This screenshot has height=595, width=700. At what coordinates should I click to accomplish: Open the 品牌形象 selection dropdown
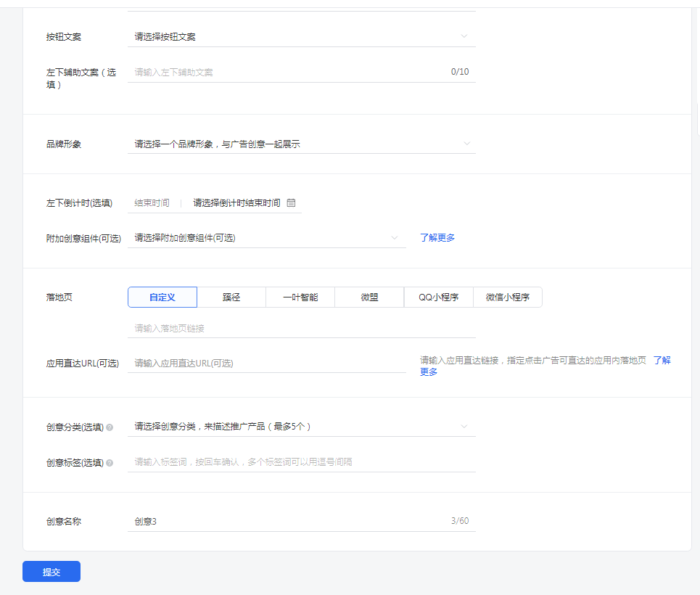[301, 144]
